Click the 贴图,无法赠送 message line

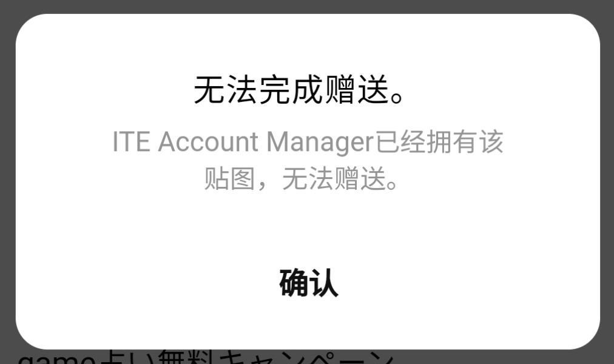(x=301, y=179)
